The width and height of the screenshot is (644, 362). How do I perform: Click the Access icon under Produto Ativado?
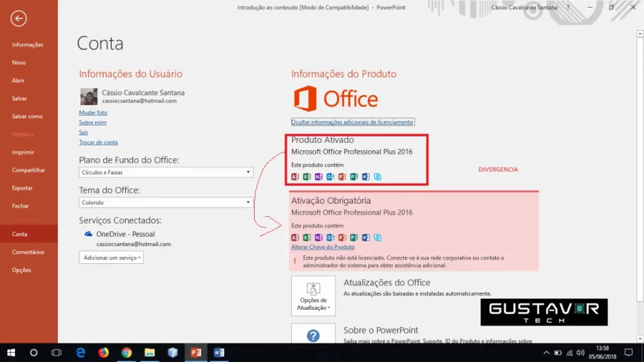click(x=295, y=177)
